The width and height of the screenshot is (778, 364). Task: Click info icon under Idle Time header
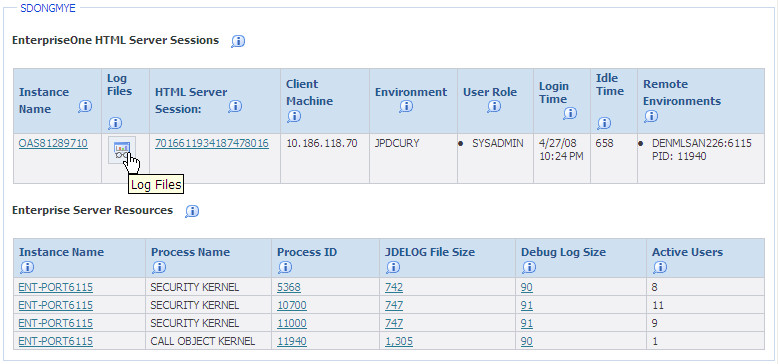click(604, 123)
